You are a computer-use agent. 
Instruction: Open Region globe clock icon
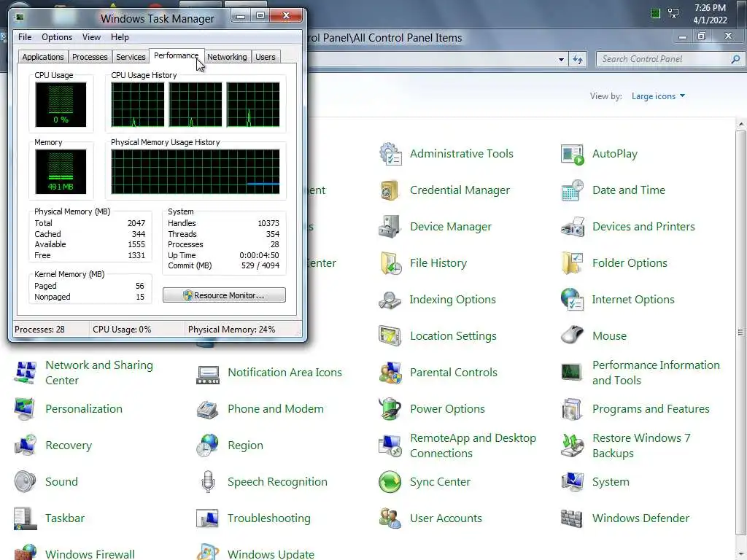pos(208,446)
